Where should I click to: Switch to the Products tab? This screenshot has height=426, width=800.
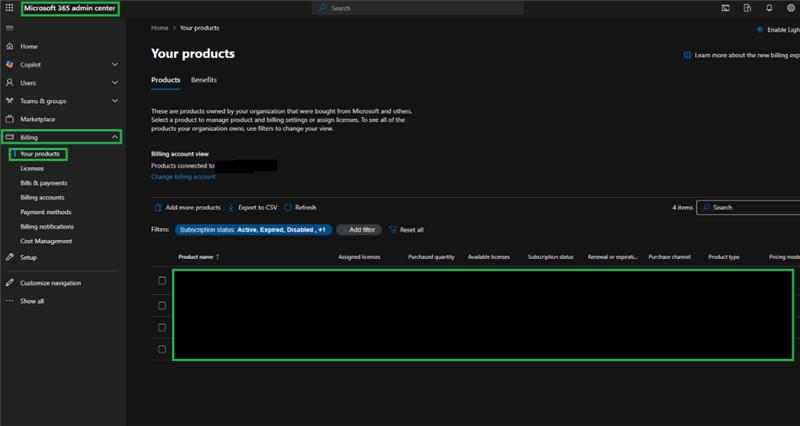point(165,80)
